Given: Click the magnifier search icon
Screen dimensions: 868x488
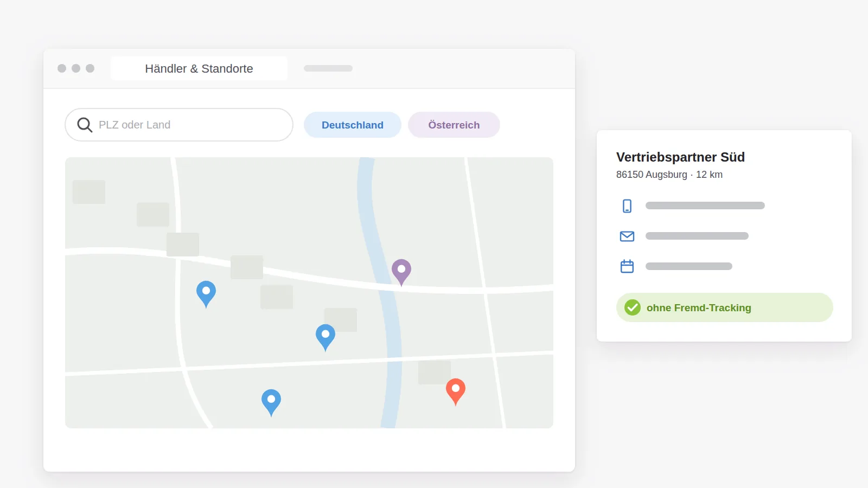Looking at the screenshot, I should click(85, 125).
